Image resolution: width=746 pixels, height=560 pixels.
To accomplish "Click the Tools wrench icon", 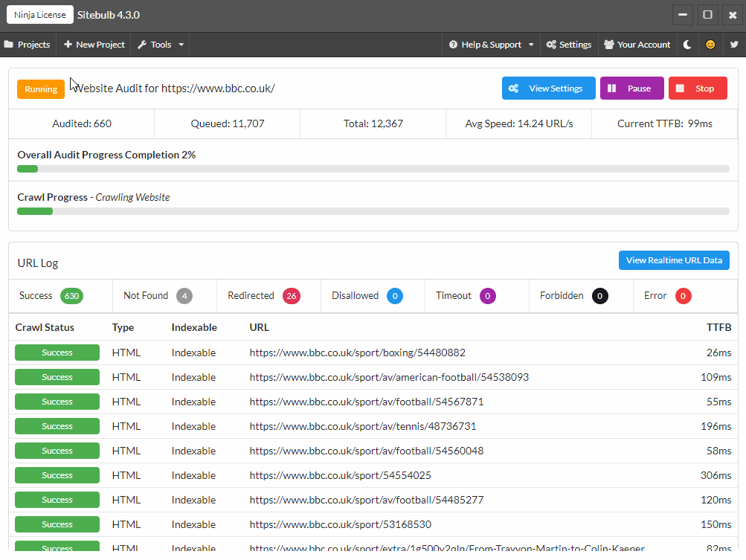I will click(142, 45).
